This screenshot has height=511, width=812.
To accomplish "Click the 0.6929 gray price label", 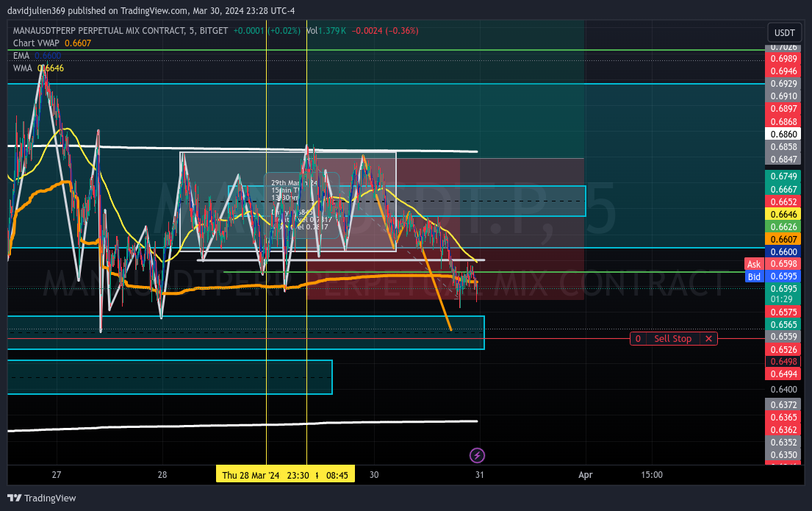I will (x=783, y=83).
